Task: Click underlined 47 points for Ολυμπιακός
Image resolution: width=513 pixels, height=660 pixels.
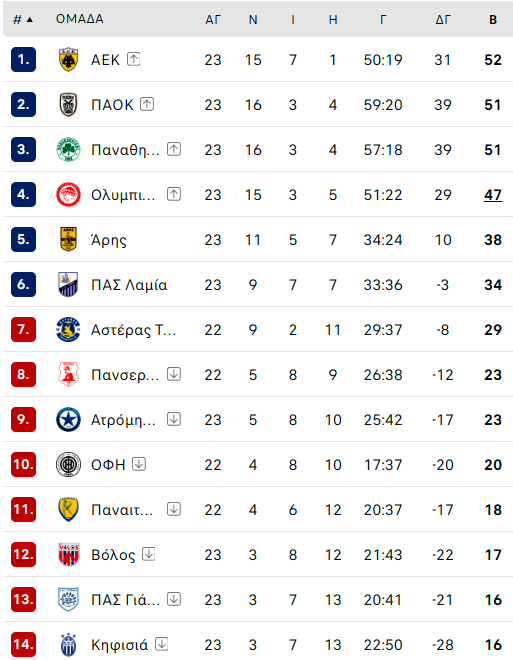Action: [x=493, y=195]
